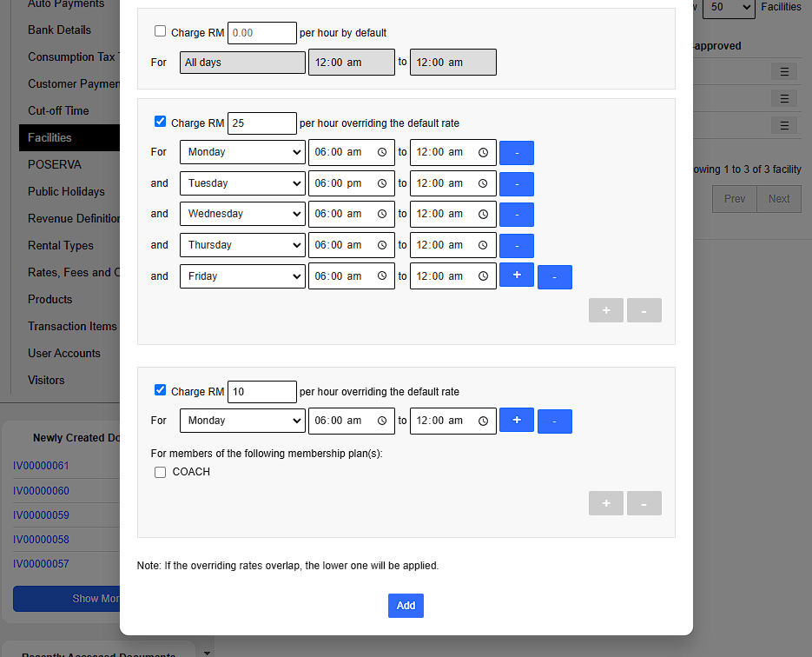
Task: Click the Add button to save rates
Action: 406,606
